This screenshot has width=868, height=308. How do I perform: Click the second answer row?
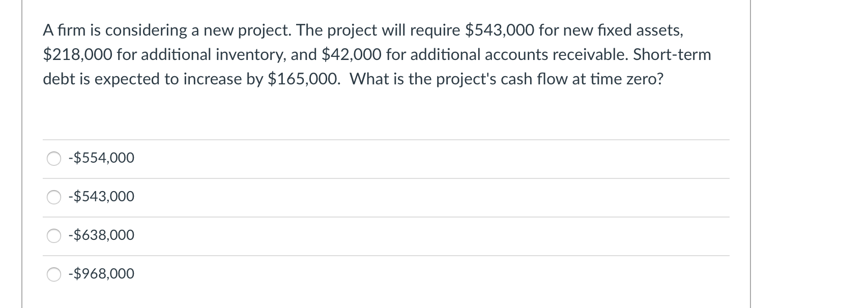click(x=356, y=197)
